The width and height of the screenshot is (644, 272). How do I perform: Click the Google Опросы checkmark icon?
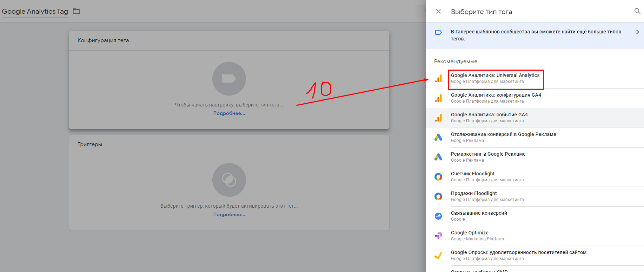point(438,255)
